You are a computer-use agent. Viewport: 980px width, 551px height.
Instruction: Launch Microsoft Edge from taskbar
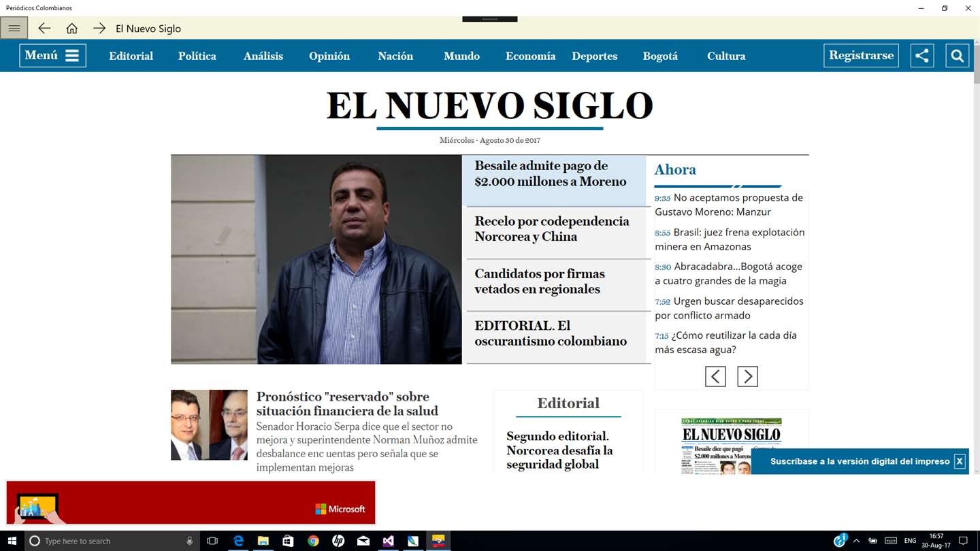click(x=238, y=541)
